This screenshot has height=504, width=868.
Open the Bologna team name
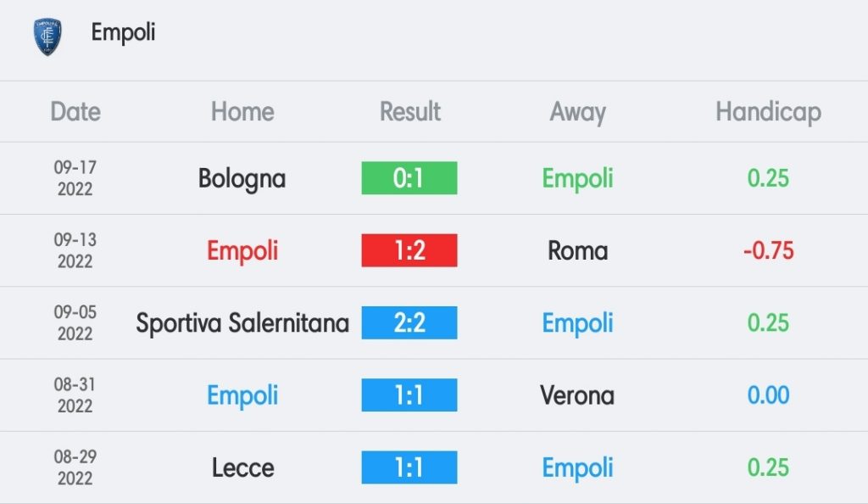tap(242, 179)
